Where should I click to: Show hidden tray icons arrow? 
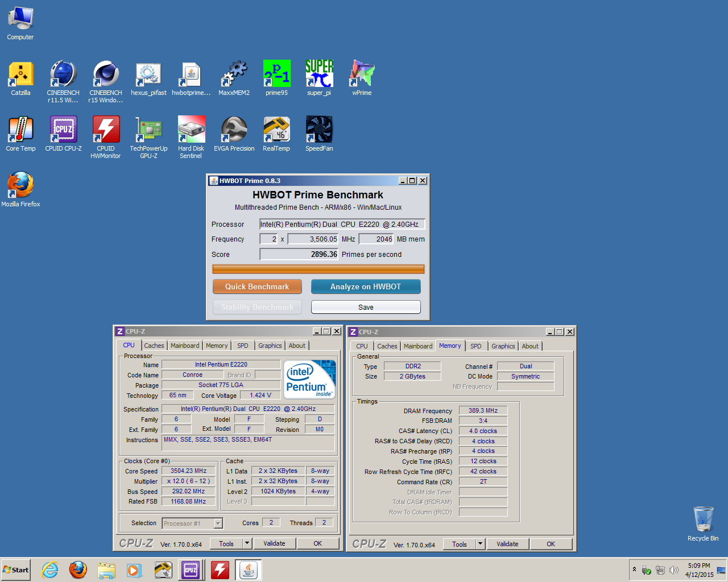[634, 569]
